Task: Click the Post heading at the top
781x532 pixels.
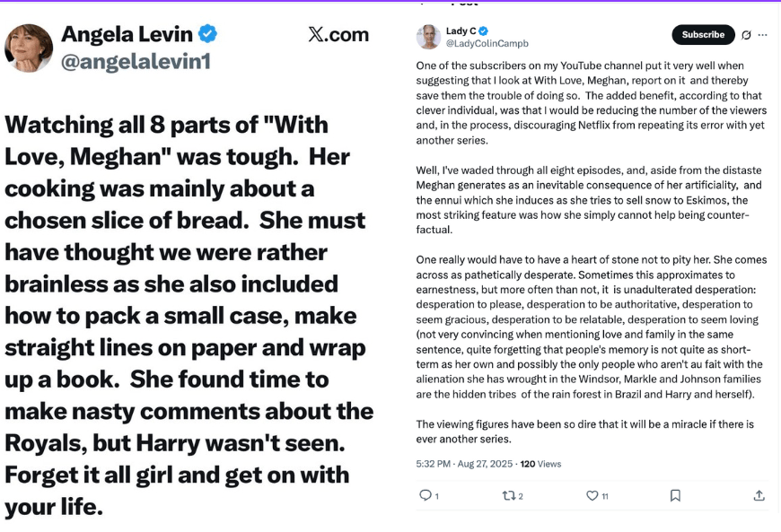Action: point(464,4)
